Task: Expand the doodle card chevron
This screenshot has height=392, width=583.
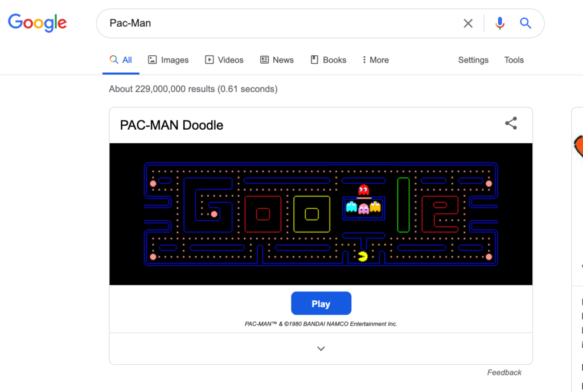Action: (321, 349)
